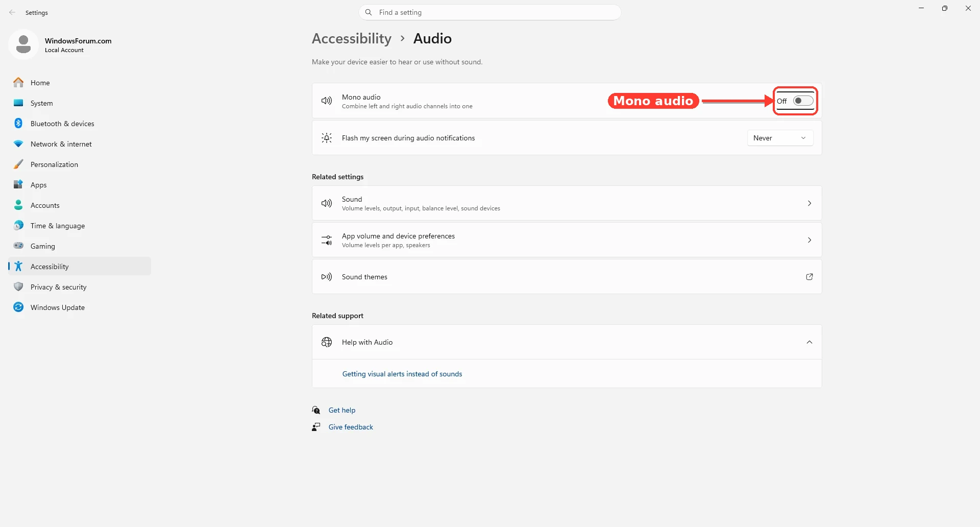Click the user profile avatar picture
The height and width of the screenshot is (527, 980).
tap(23, 44)
